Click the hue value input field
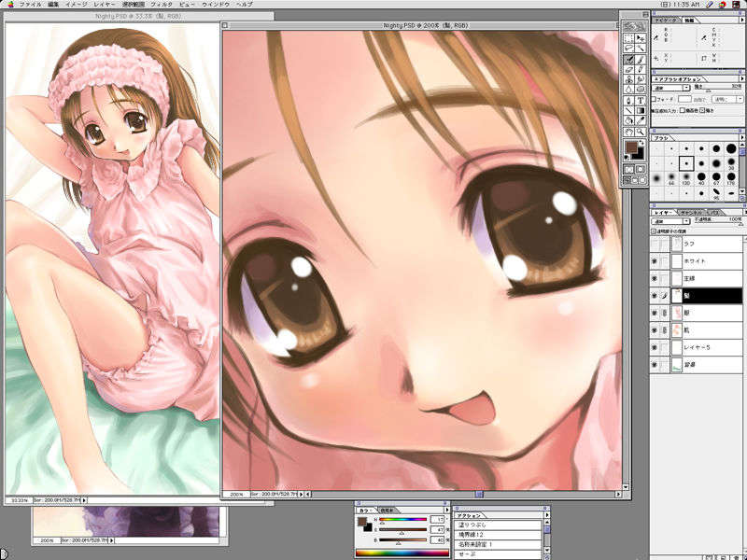The image size is (747, 560). coord(437,520)
